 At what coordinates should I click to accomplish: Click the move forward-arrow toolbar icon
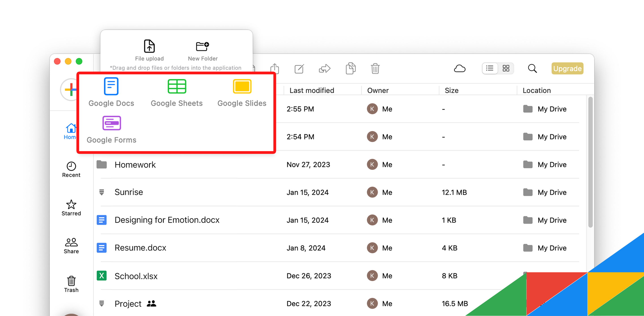324,68
